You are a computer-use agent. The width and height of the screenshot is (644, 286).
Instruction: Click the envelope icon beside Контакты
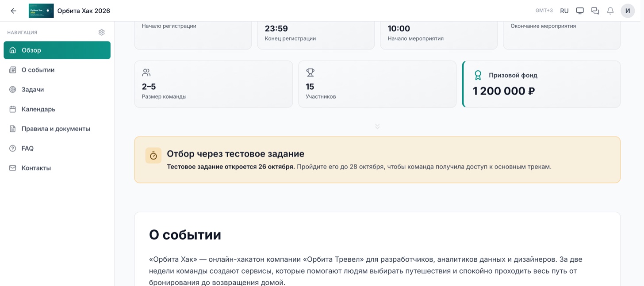coord(13,168)
